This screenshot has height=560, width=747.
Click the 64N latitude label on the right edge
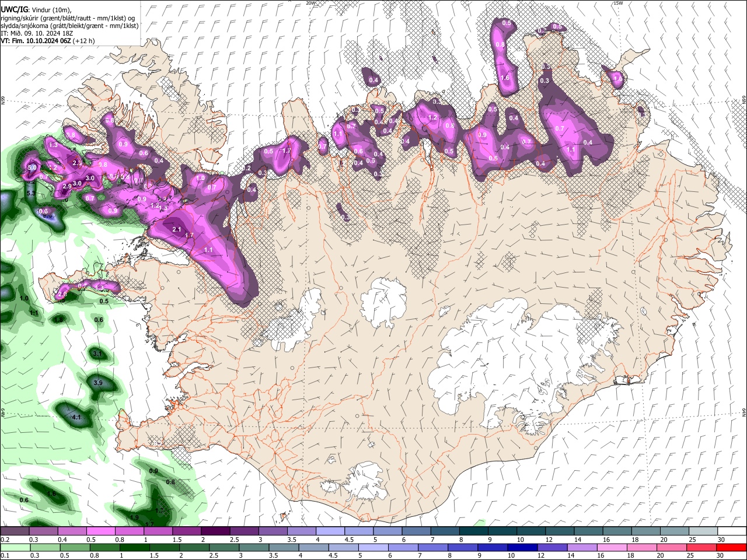tap(744, 412)
